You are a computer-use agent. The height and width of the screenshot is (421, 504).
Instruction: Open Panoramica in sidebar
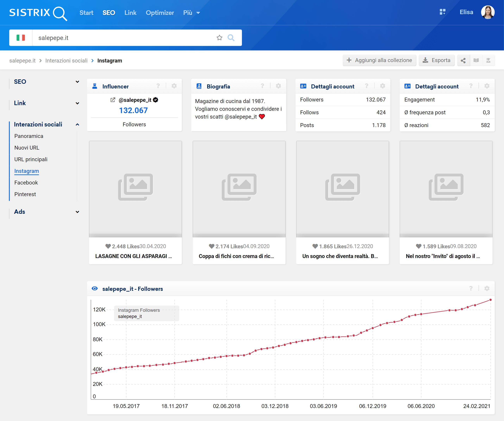(29, 136)
